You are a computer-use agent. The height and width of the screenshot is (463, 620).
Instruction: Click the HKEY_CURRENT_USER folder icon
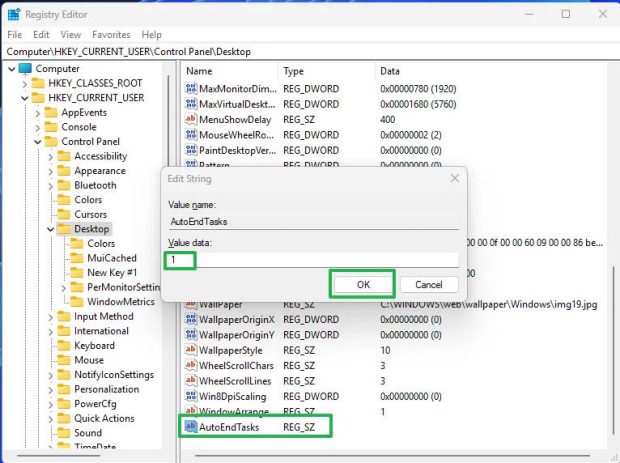coord(38,98)
